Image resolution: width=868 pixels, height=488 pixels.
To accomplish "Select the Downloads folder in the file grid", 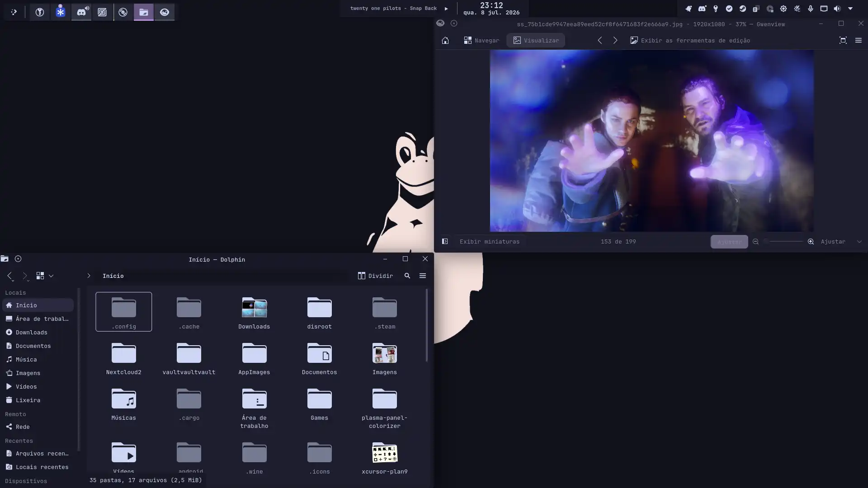I will 254,313.
